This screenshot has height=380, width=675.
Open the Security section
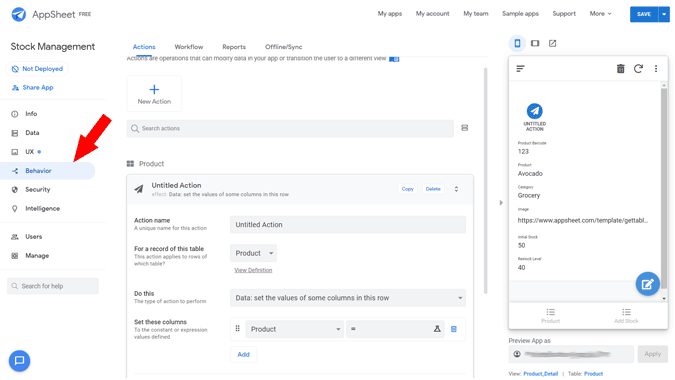pyautogui.click(x=37, y=190)
